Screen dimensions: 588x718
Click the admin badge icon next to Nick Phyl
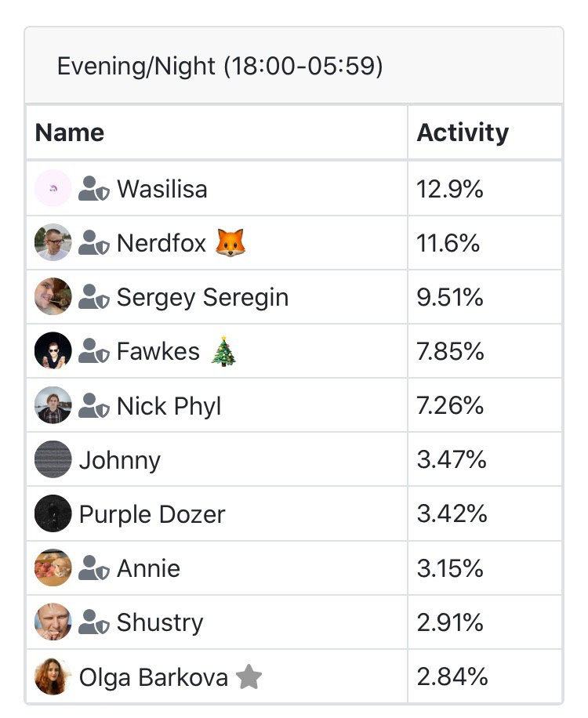(x=94, y=406)
